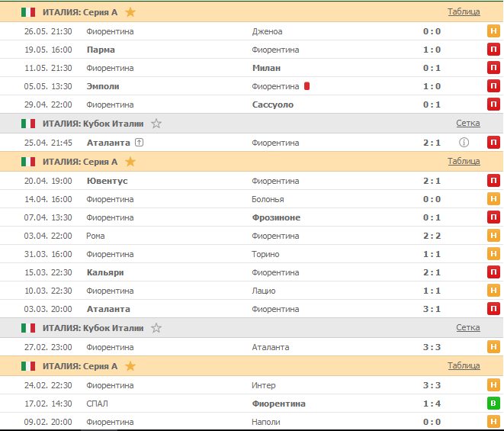Toggle favorite star for first Кубок Италии

156,123
